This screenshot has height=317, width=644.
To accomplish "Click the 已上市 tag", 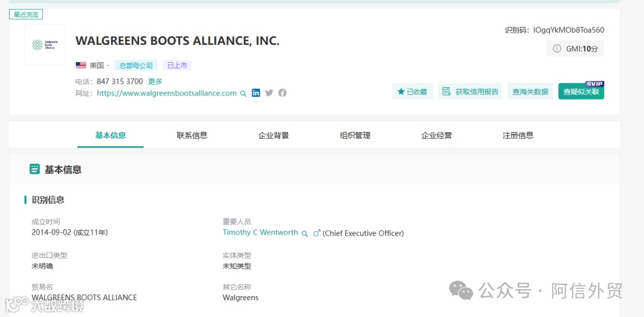I will tap(177, 66).
